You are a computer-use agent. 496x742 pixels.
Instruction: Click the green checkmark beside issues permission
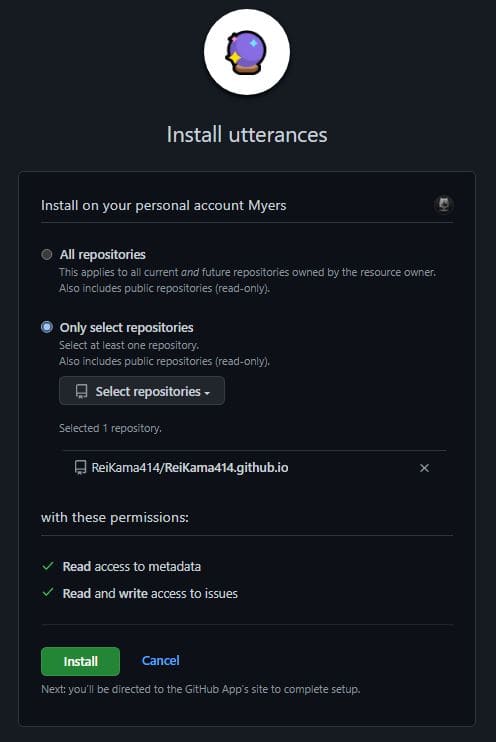point(48,592)
